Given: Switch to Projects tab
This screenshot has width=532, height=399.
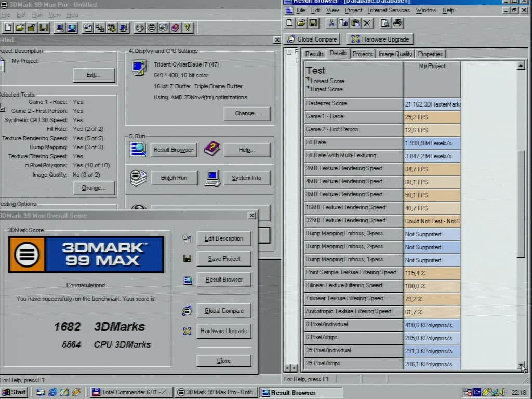Looking at the screenshot, I should (362, 54).
